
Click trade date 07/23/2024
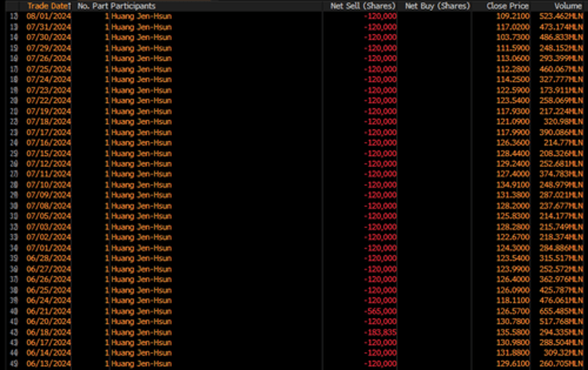(x=49, y=90)
